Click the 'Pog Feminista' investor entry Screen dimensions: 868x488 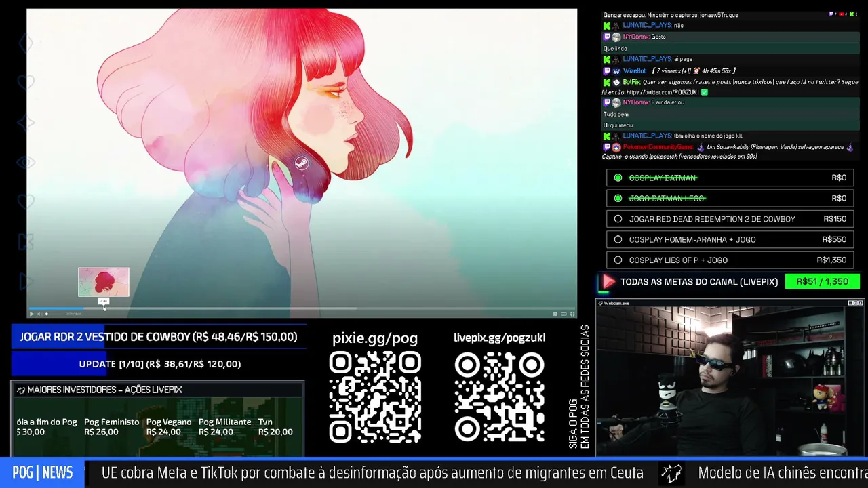click(x=112, y=426)
